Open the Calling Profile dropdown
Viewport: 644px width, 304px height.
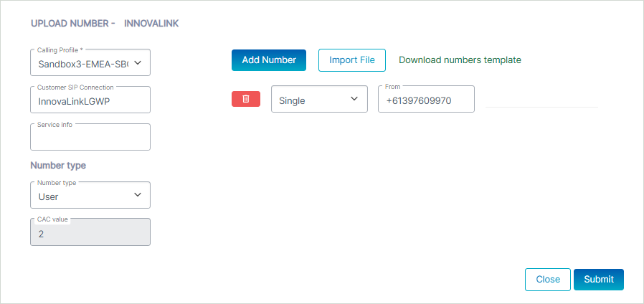pyautogui.click(x=82, y=63)
